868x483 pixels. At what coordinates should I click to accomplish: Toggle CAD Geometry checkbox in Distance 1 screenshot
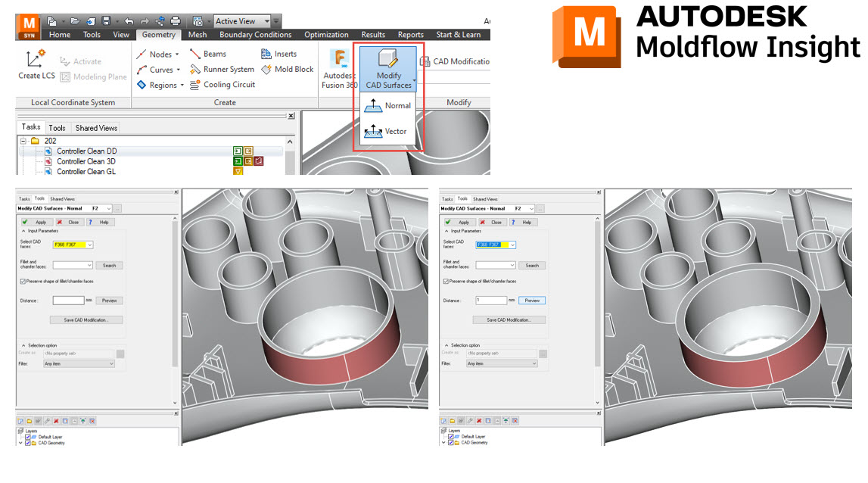[x=450, y=443]
